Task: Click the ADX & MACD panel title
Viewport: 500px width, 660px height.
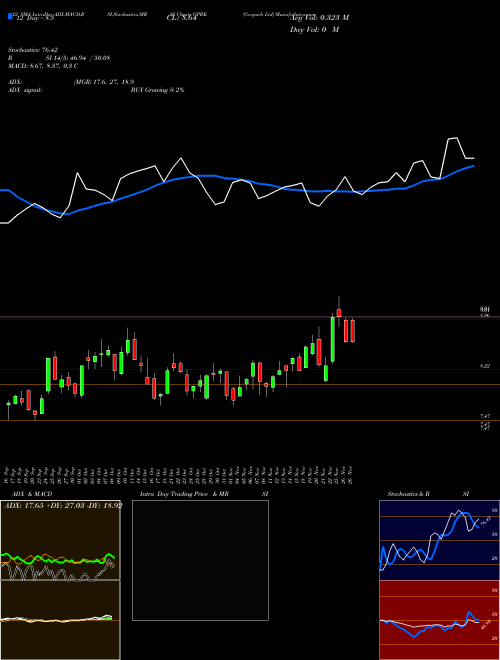Action: tap(32, 494)
